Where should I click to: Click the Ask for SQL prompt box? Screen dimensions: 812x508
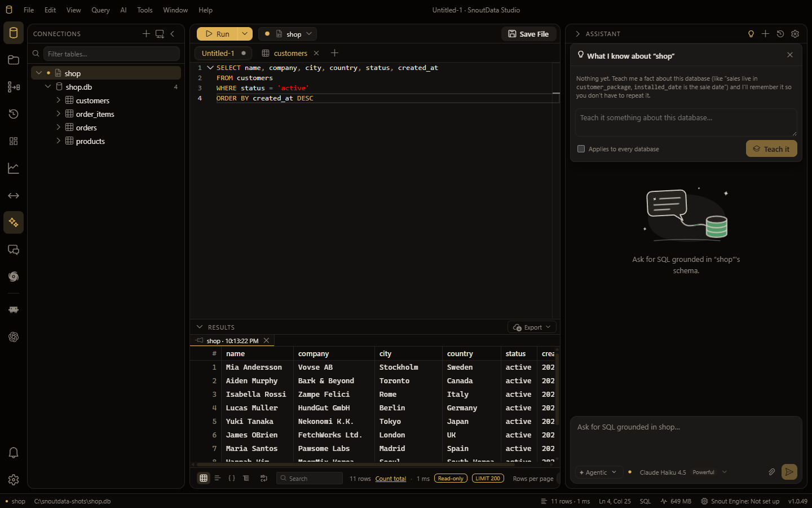[x=686, y=439]
